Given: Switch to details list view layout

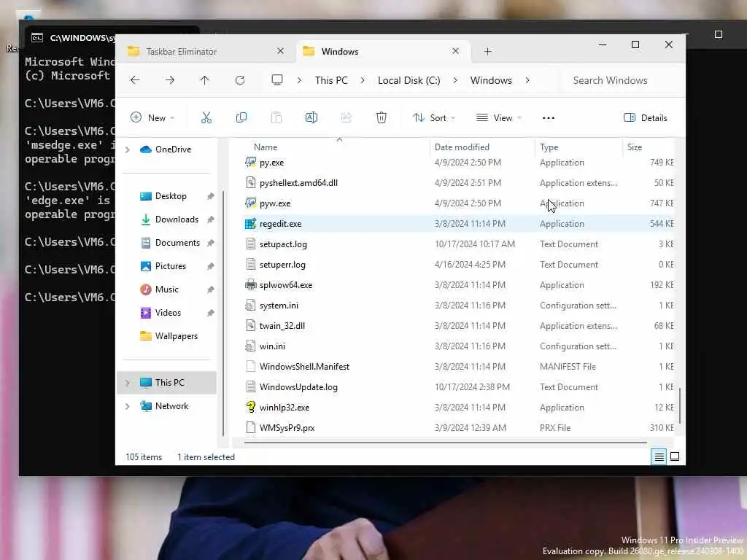Looking at the screenshot, I should click(659, 457).
